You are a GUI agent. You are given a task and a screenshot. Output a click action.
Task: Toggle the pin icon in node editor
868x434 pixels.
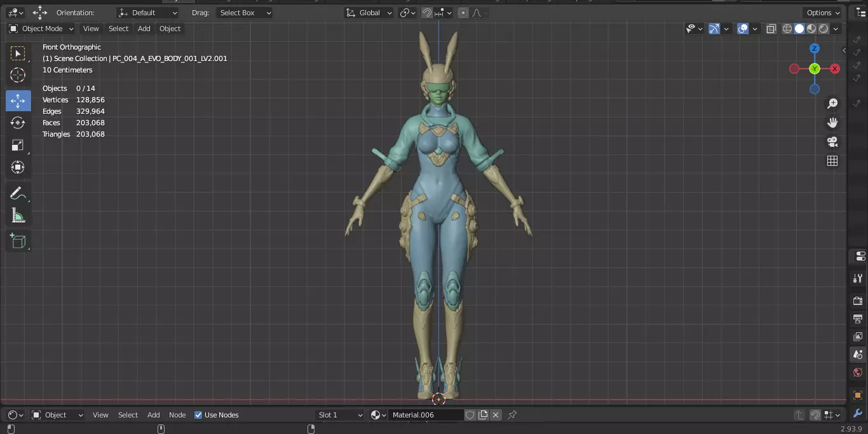512,415
